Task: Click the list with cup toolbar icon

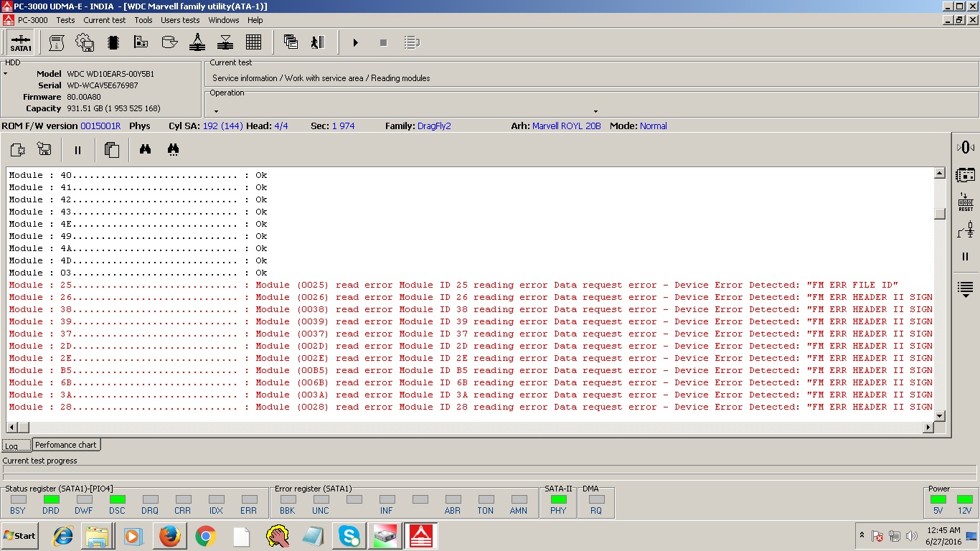Action: (411, 43)
